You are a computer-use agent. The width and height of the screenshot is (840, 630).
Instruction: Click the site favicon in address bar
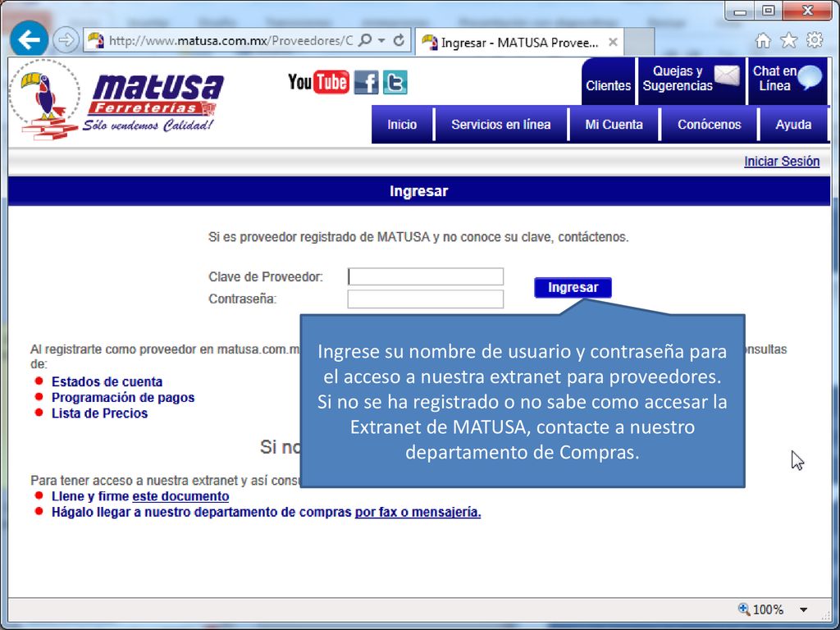click(x=96, y=40)
